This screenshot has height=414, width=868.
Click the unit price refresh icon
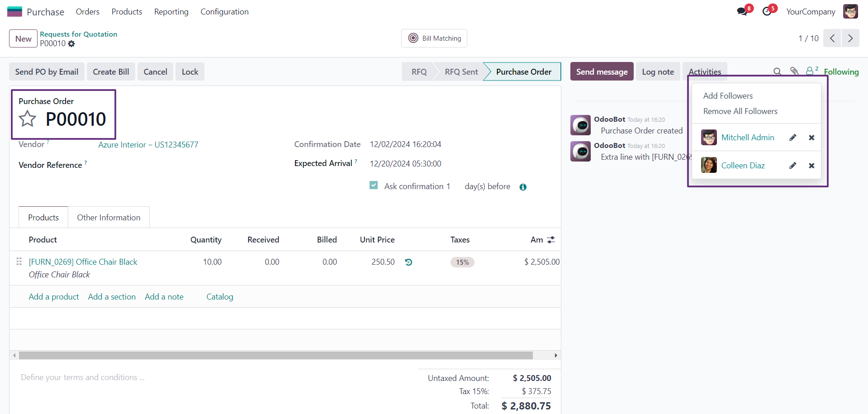[408, 262]
